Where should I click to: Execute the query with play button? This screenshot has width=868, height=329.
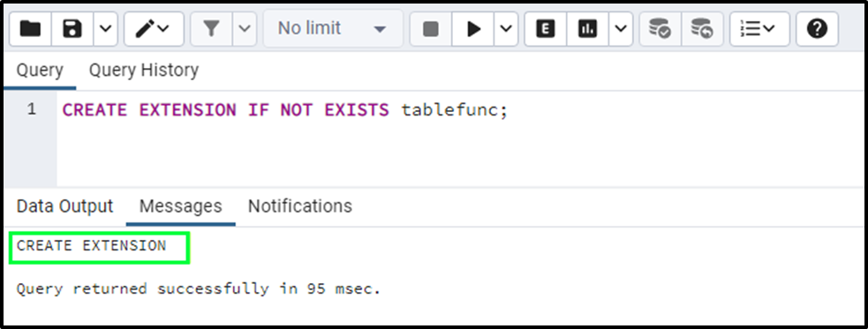click(x=473, y=29)
